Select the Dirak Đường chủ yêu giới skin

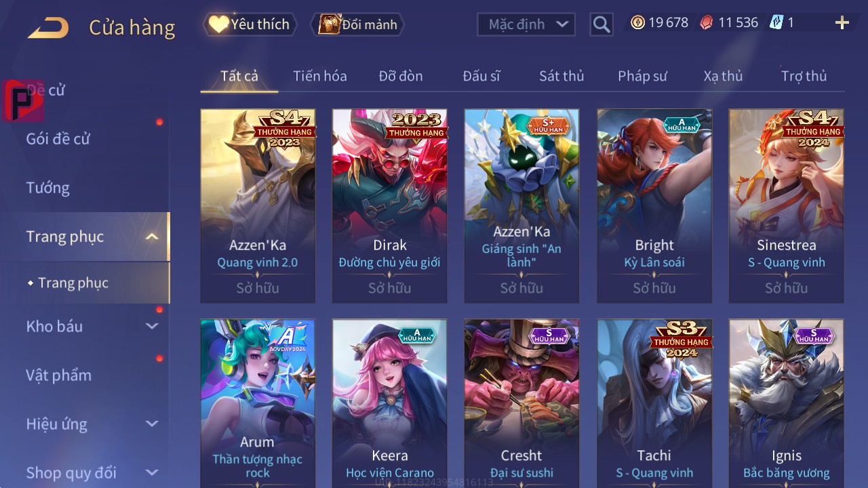(x=390, y=206)
